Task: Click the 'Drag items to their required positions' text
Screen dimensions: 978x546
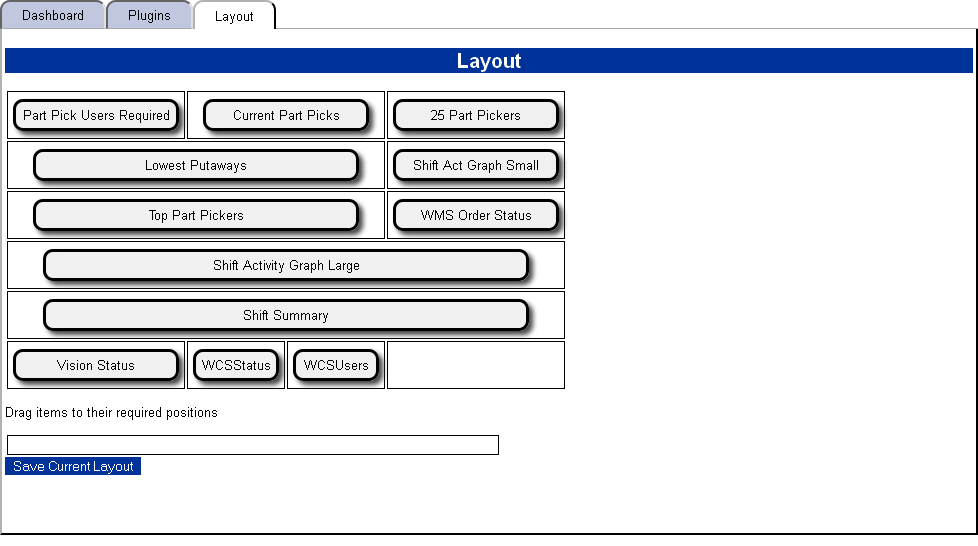Action: coord(111,412)
